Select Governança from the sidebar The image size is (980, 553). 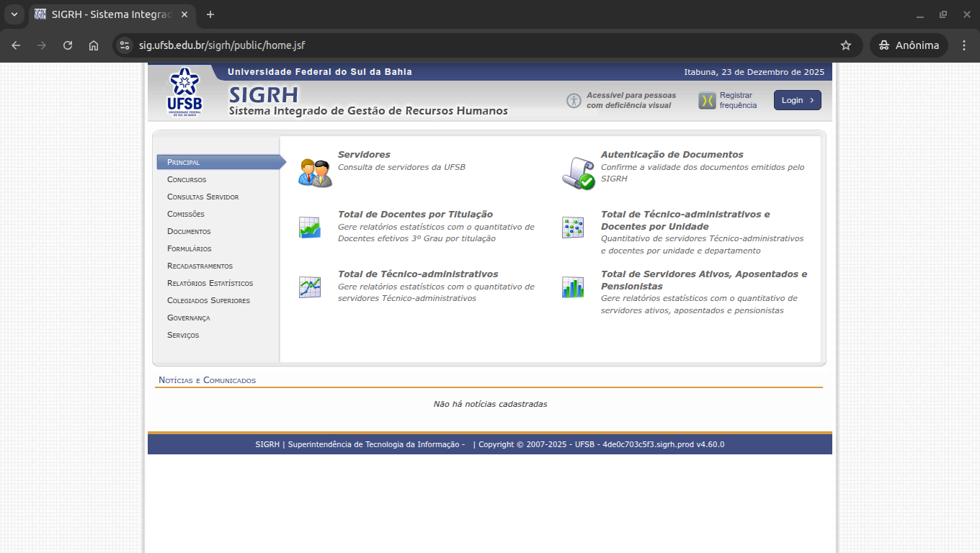click(189, 318)
